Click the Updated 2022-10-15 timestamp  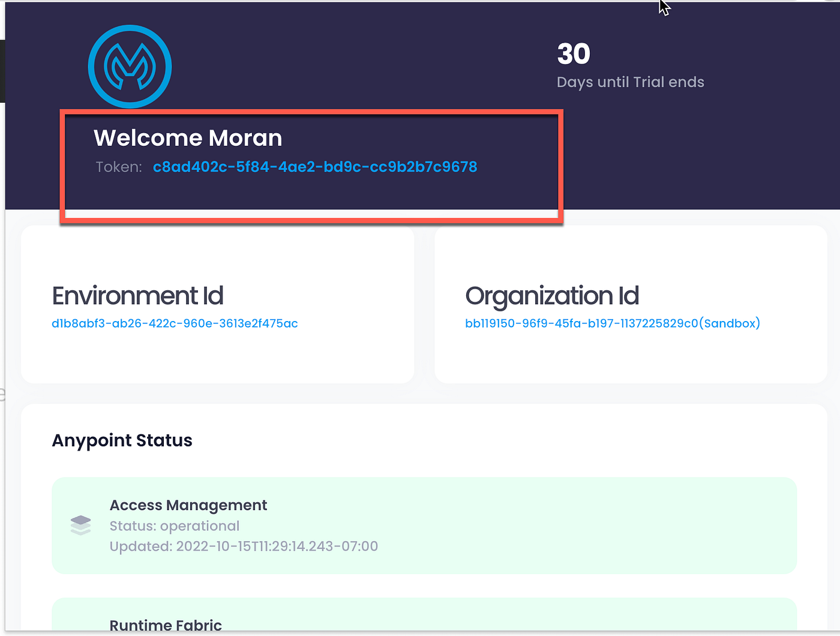(x=244, y=547)
